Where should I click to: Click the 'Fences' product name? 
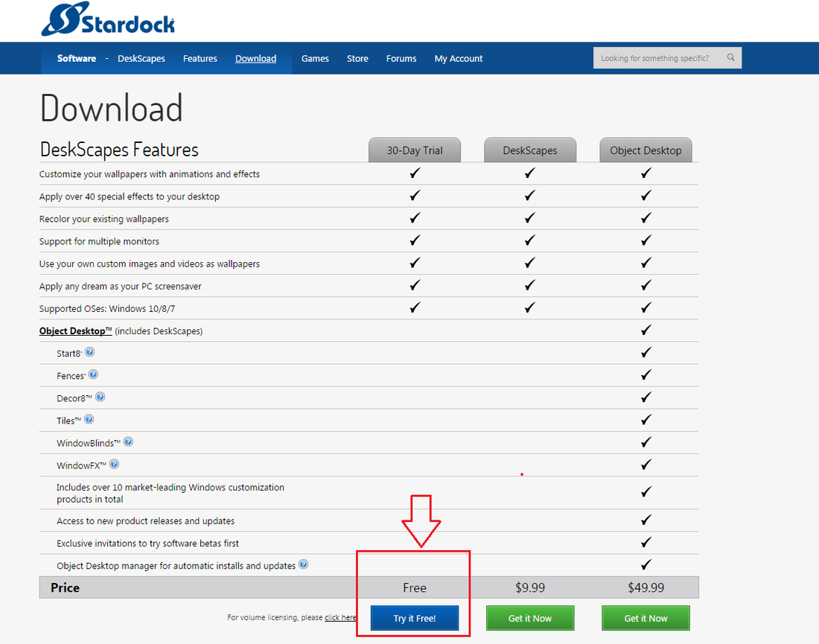[71, 376]
